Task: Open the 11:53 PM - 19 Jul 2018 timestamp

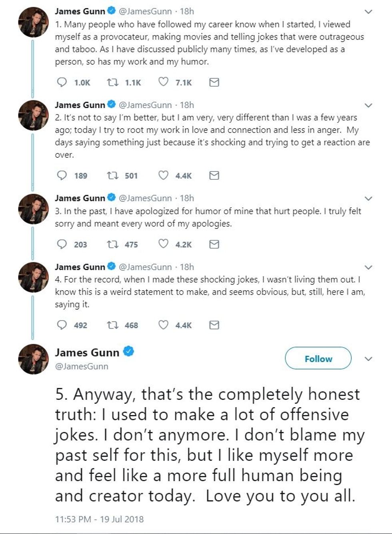Action: pos(99,519)
